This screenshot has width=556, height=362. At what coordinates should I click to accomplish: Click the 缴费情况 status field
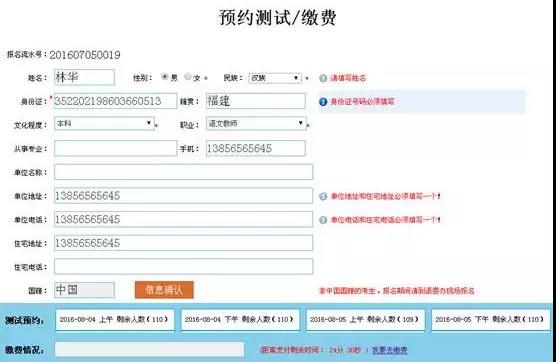pos(149,350)
